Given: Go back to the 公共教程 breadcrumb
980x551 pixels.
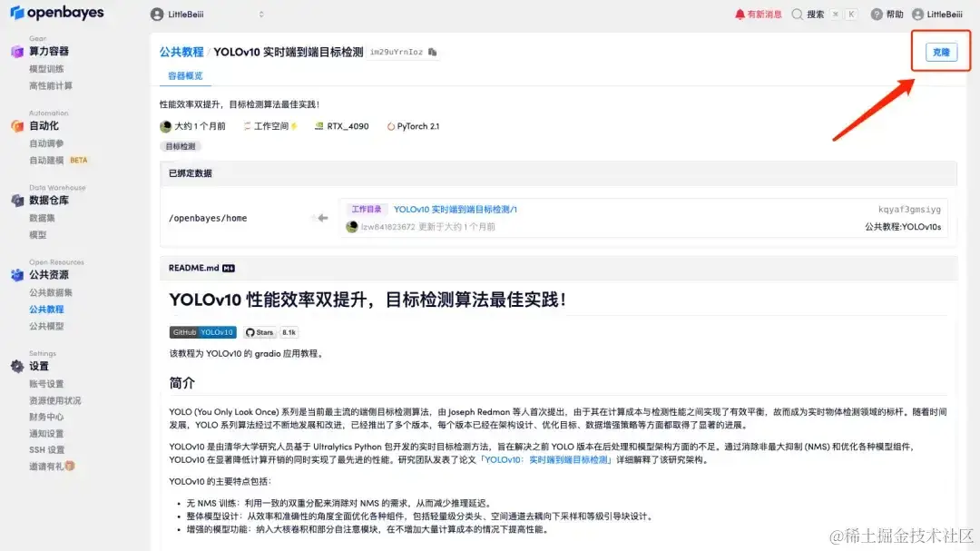Looking at the screenshot, I should [x=181, y=52].
